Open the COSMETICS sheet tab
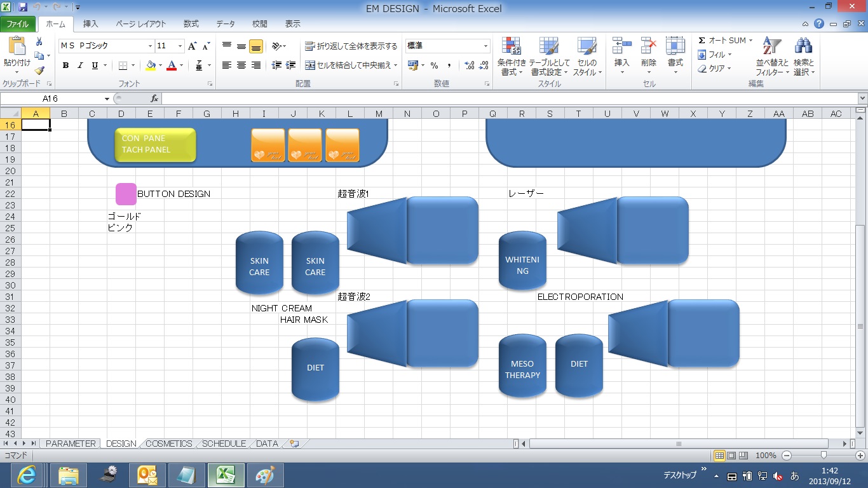The image size is (868, 488). coord(168,444)
